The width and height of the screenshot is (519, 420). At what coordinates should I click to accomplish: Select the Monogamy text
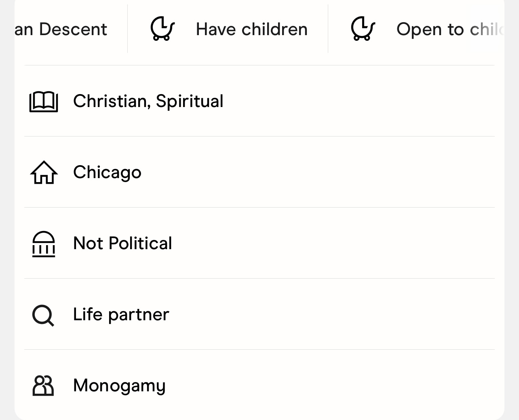coord(119,386)
